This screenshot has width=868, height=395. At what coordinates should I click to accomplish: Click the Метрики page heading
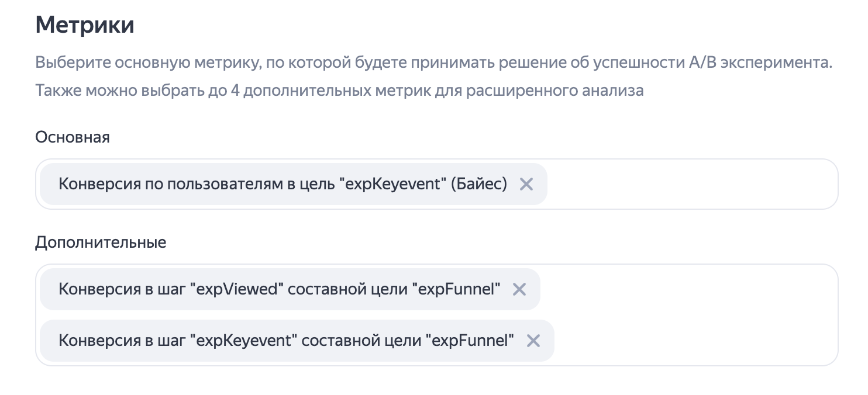(x=84, y=25)
